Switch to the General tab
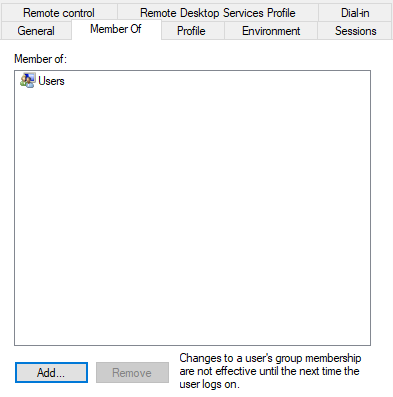This screenshot has width=393, height=397. (36, 31)
